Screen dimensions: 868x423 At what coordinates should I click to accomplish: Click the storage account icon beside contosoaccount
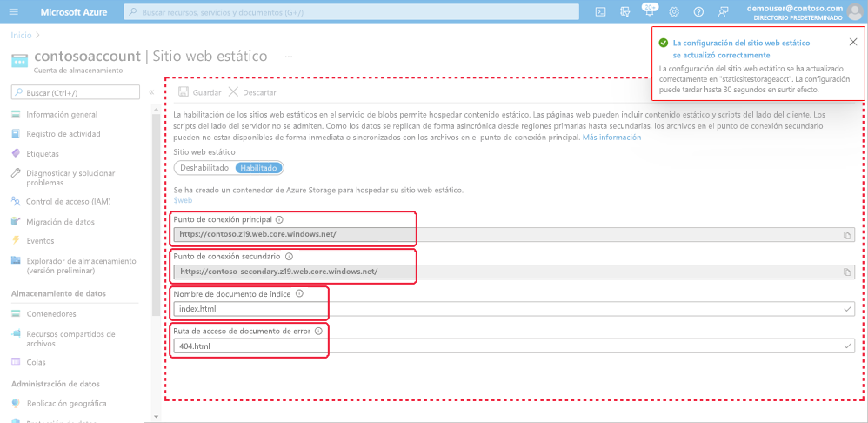19,60
